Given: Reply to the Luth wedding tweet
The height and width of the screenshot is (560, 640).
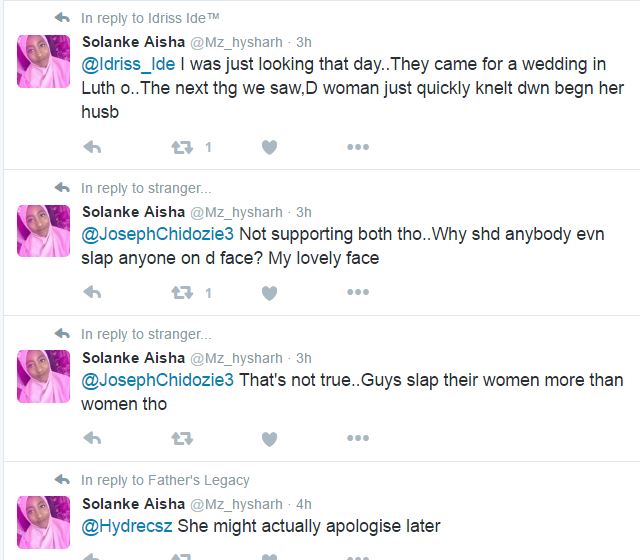Looking at the screenshot, I should tap(92, 147).
